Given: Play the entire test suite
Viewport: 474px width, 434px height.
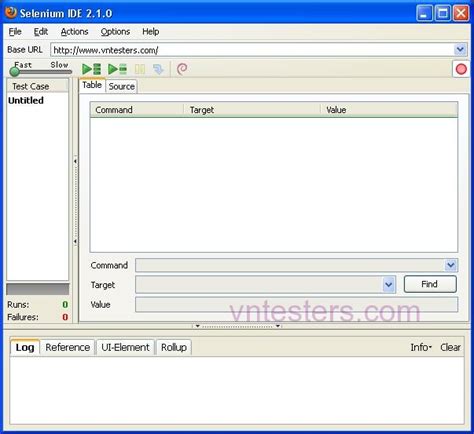Looking at the screenshot, I should pyautogui.click(x=92, y=69).
